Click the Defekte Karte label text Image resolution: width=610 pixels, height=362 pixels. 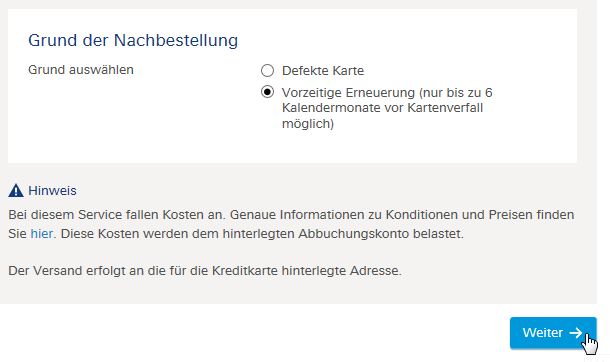tap(323, 71)
